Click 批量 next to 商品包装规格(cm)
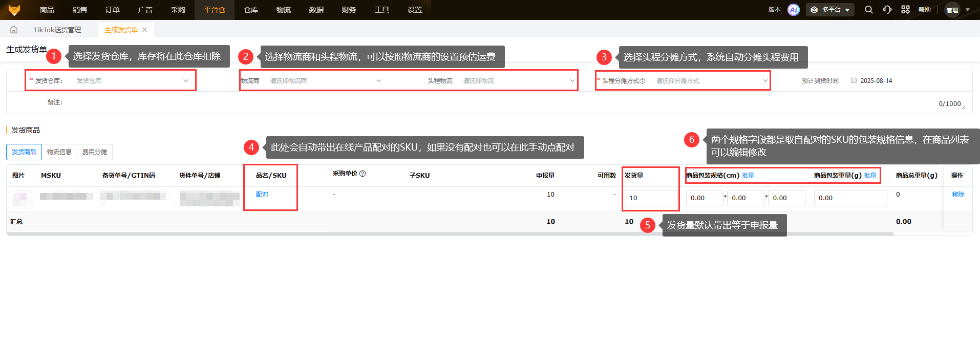Screen dimensions: 980x362 tap(748, 176)
